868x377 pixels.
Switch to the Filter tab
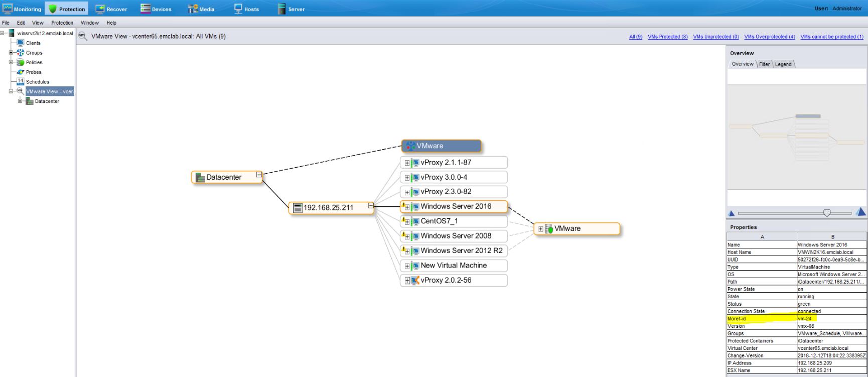[x=764, y=64]
